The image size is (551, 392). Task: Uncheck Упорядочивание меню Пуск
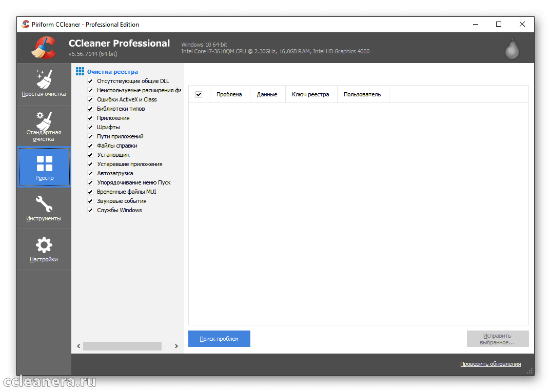click(x=90, y=182)
